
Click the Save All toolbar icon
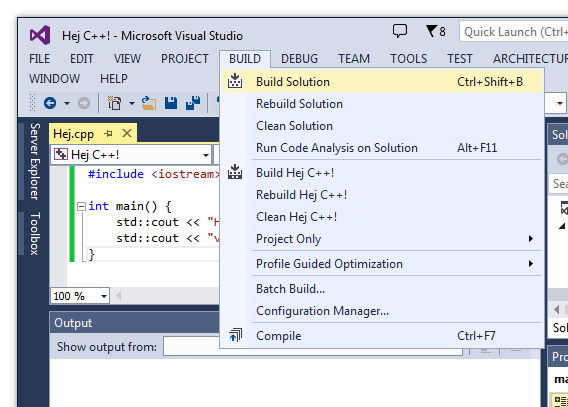tap(193, 103)
